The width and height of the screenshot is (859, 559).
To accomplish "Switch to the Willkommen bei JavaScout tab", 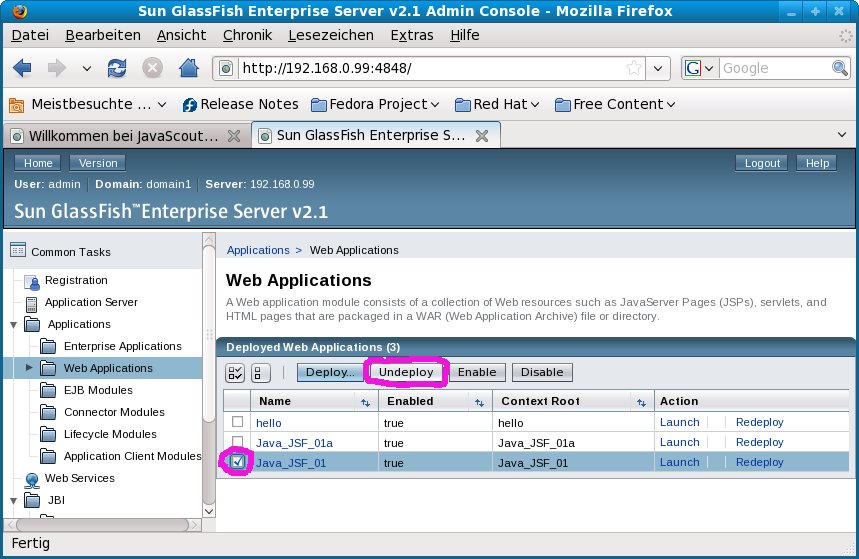I will (118, 135).
